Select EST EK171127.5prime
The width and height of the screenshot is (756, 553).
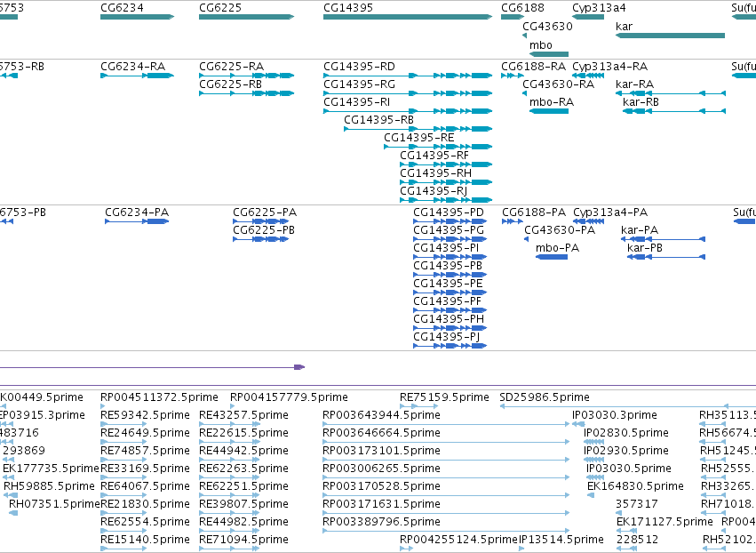[x=664, y=522]
